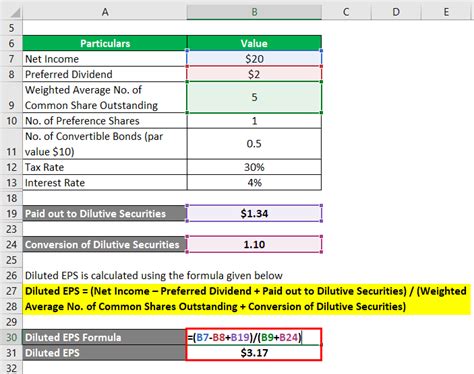Select the Preferred Dividend label cell
The width and height of the screenshot is (474, 374).
tap(105, 74)
